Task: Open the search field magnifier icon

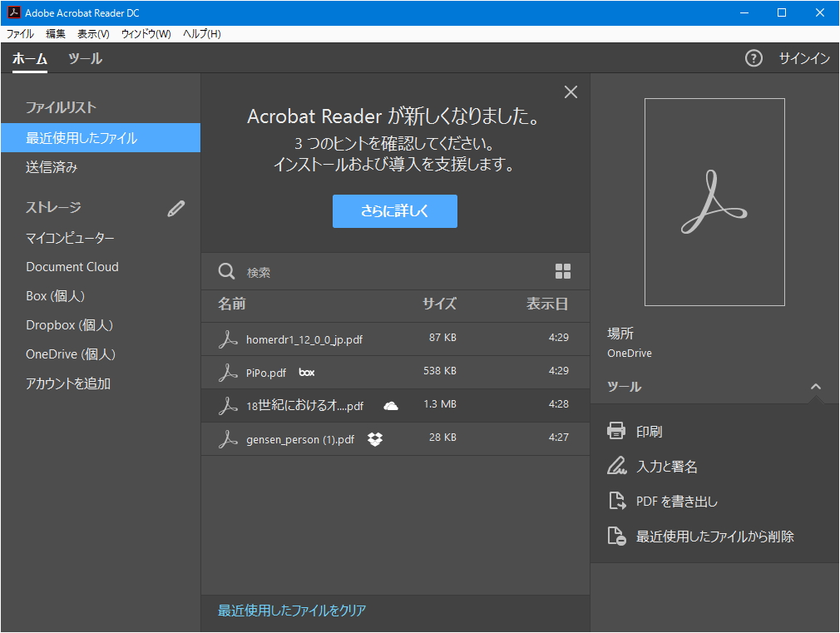Action: click(225, 271)
